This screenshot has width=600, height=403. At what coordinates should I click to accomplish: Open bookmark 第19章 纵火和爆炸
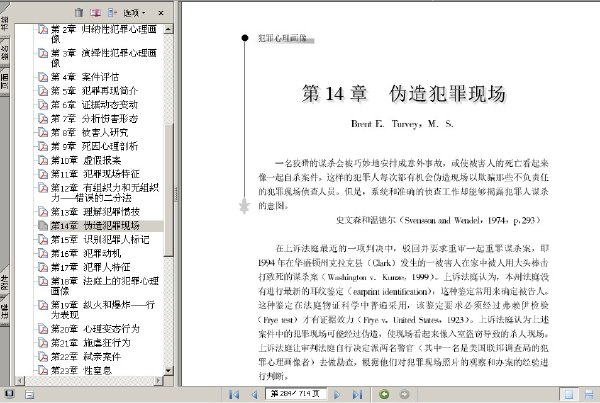tap(103, 310)
